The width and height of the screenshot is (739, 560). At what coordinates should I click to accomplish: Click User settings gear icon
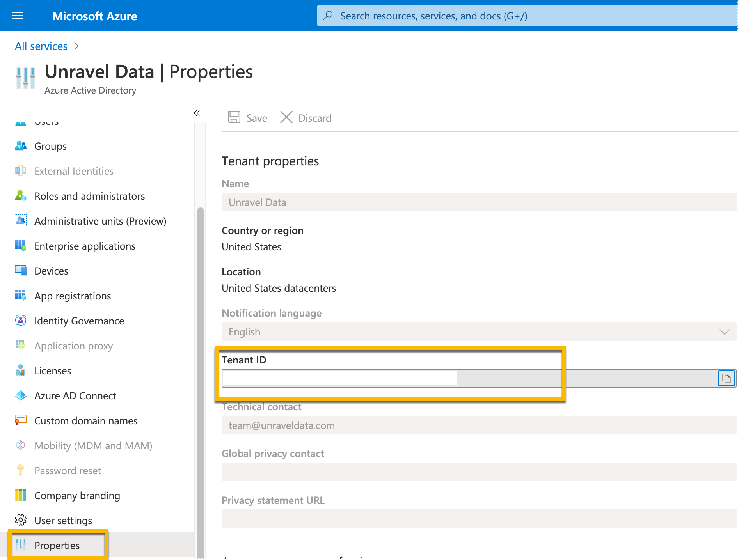tap(21, 520)
